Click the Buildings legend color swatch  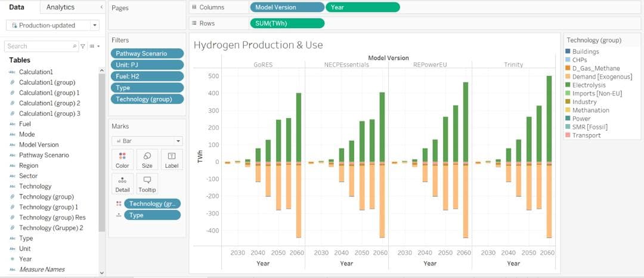(568, 51)
